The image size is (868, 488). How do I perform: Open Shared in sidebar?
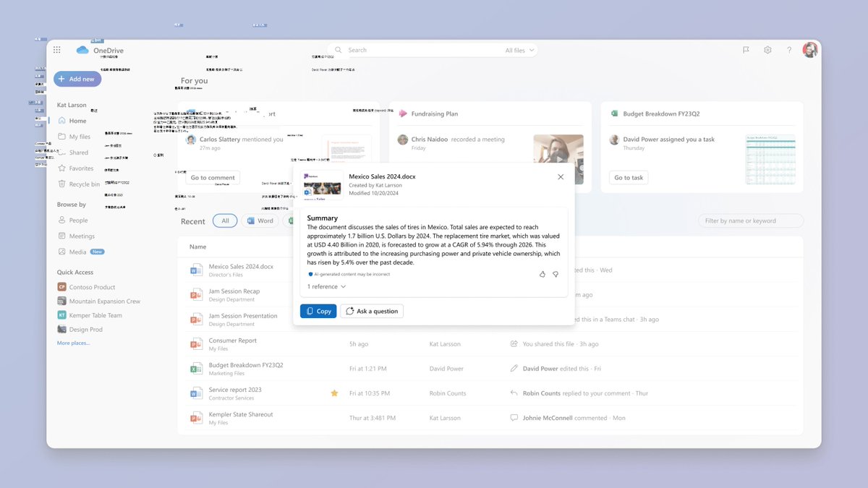click(x=78, y=153)
